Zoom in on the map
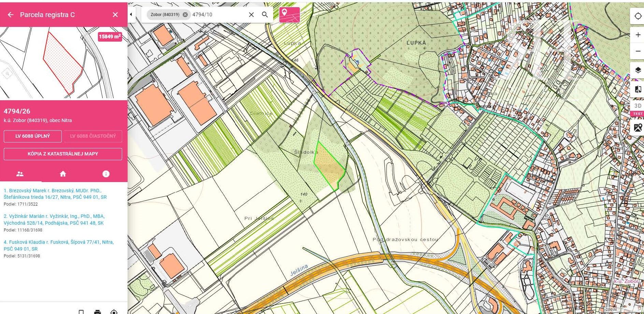The image size is (644, 314). (638, 35)
